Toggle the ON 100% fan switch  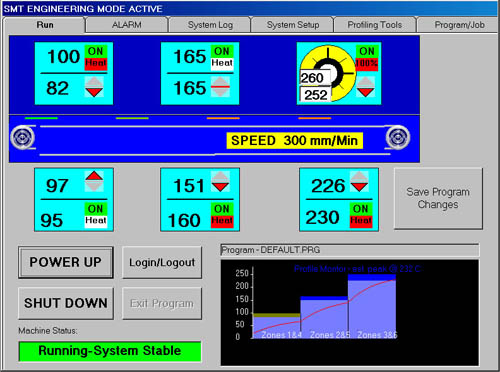[366, 58]
